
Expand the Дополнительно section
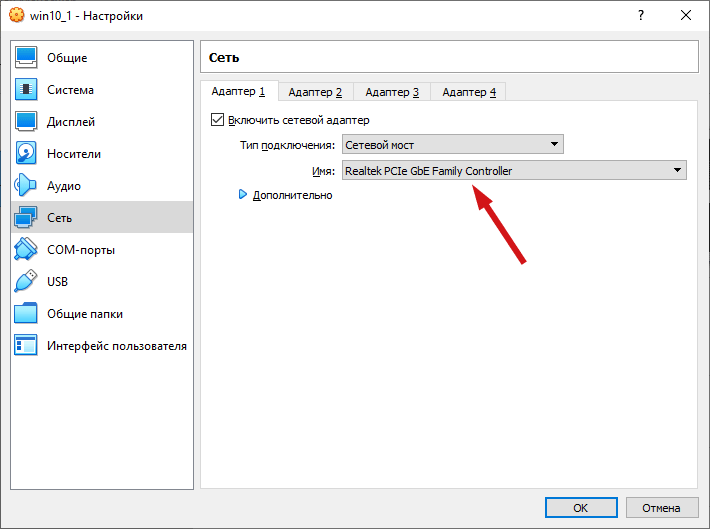(x=286, y=195)
